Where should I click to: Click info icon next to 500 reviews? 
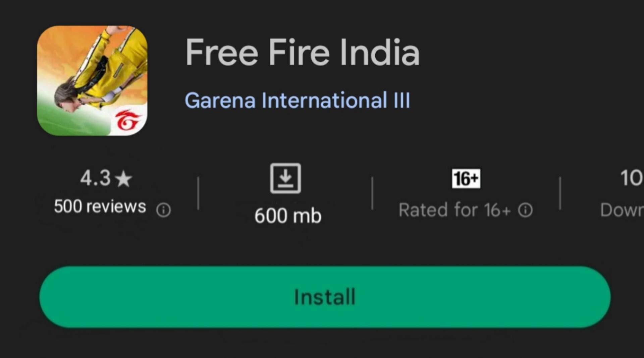coord(164,210)
